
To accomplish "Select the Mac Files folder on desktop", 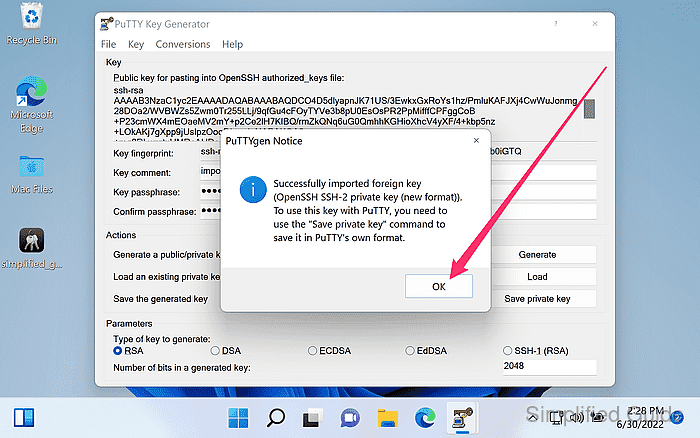I will coord(32,175).
